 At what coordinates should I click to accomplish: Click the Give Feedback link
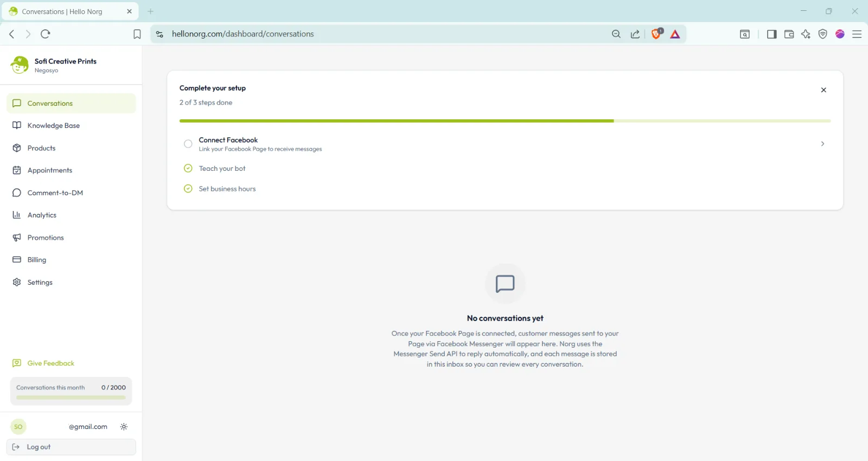click(43, 363)
